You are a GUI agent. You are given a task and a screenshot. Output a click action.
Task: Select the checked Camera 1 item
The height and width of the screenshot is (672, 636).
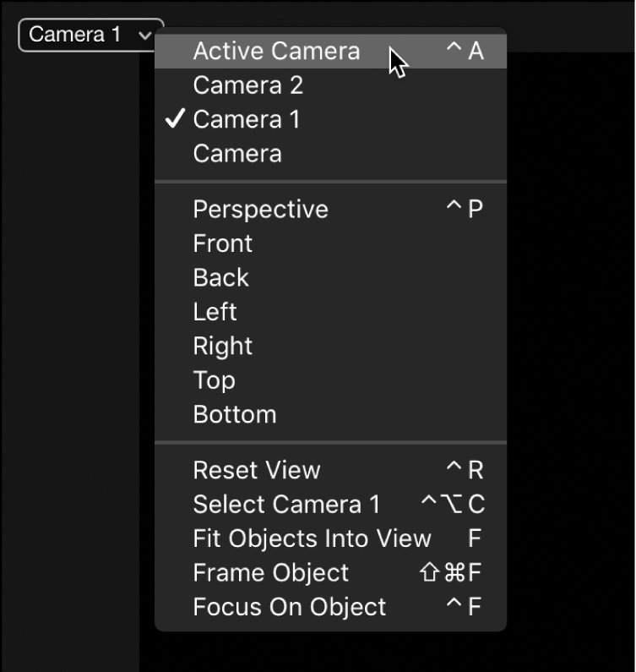(x=246, y=120)
